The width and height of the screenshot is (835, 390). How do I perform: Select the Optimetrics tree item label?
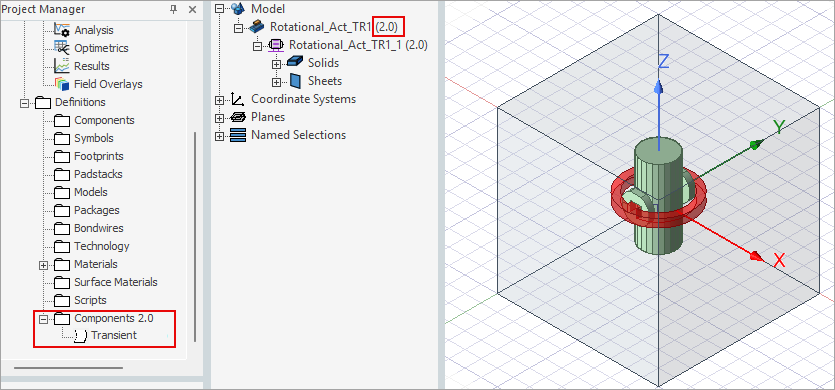point(101,48)
